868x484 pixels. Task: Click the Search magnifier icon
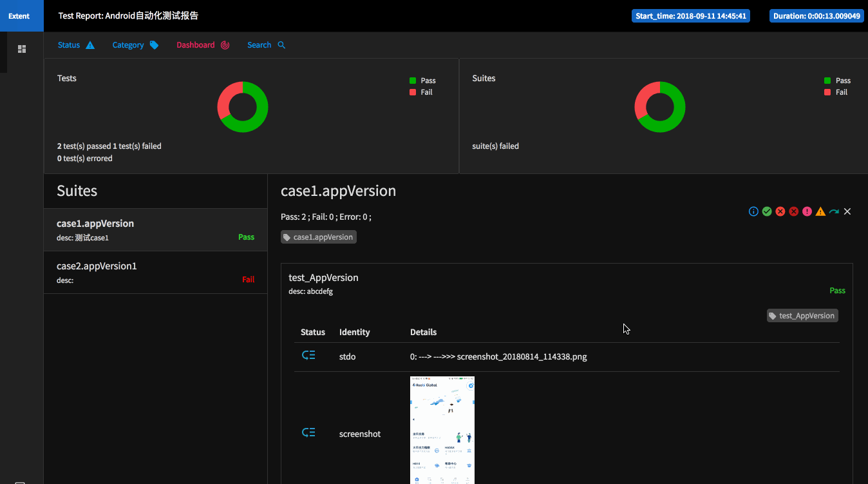pyautogui.click(x=281, y=45)
